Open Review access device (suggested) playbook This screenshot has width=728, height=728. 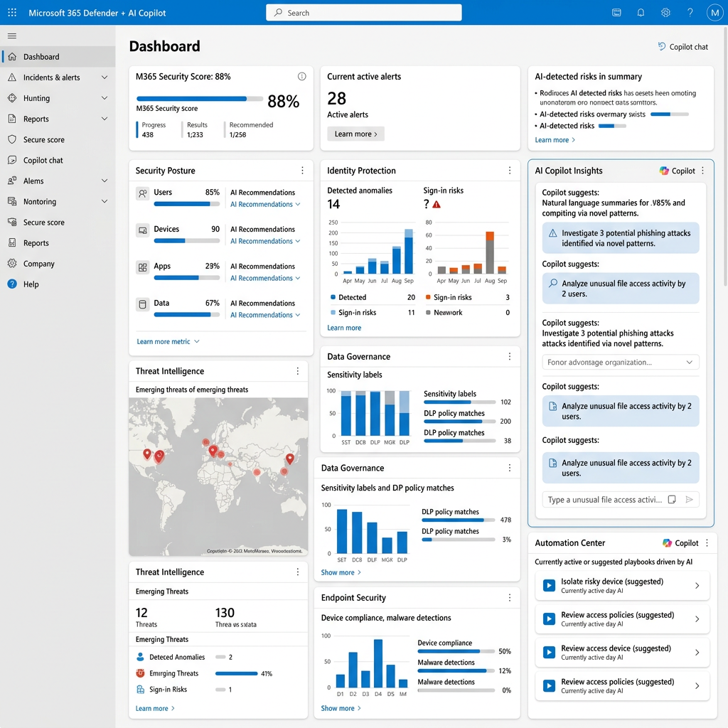pos(622,653)
